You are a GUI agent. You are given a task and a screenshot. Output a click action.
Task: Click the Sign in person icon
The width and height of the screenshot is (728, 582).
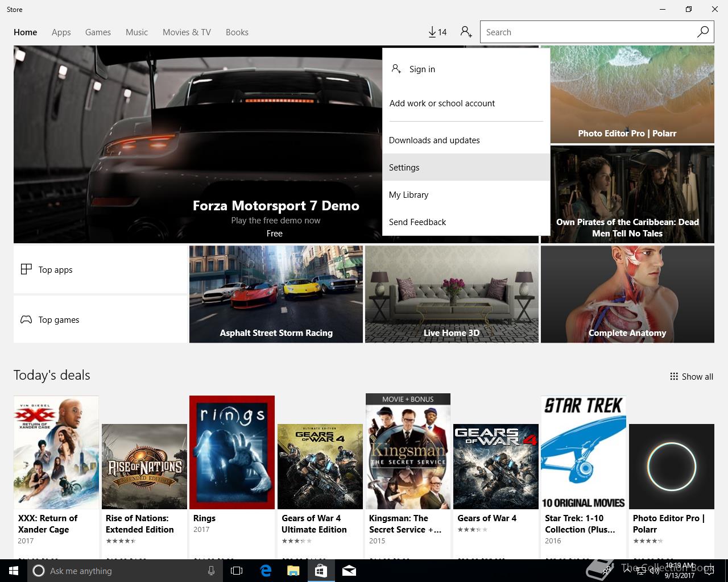click(x=396, y=69)
